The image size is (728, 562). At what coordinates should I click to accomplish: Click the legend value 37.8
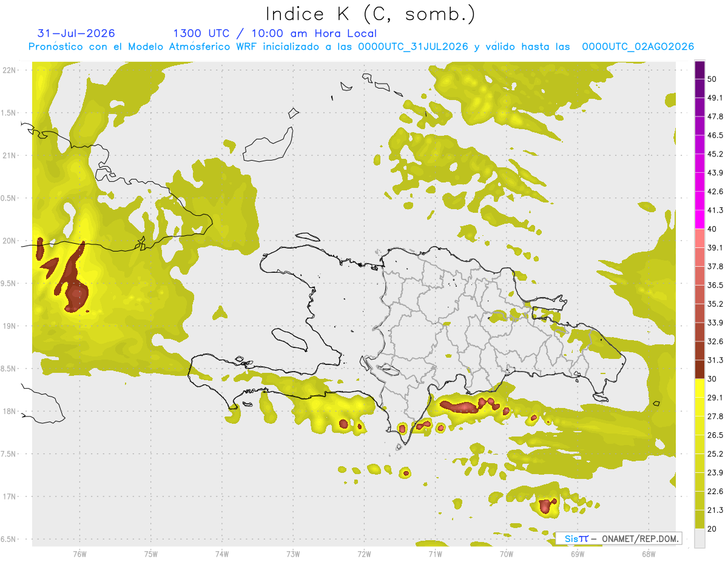(x=715, y=266)
